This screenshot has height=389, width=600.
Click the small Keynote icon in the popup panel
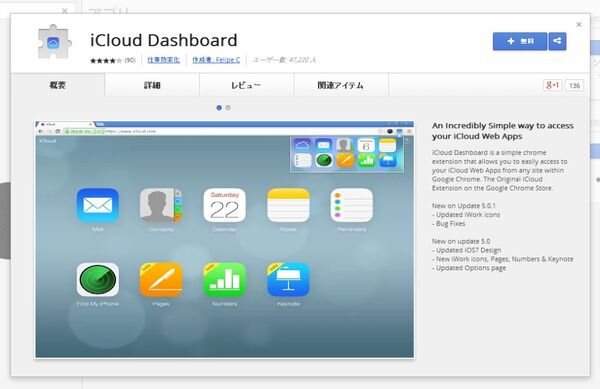click(x=387, y=160)
